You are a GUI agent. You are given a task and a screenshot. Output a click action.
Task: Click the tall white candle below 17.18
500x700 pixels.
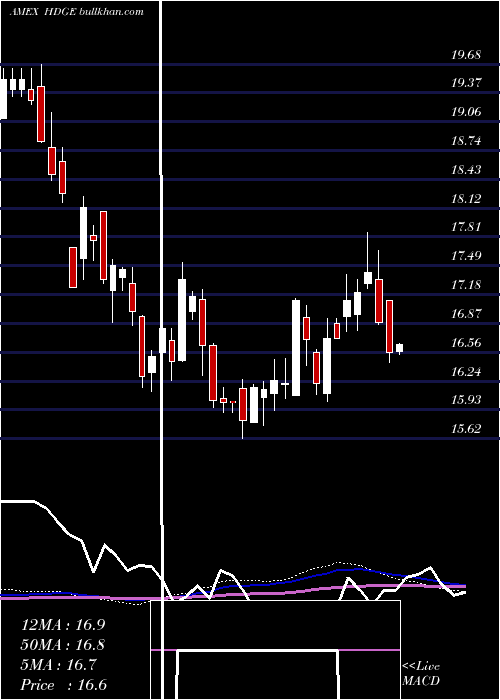pyautogui.click(x=296, y=348)
